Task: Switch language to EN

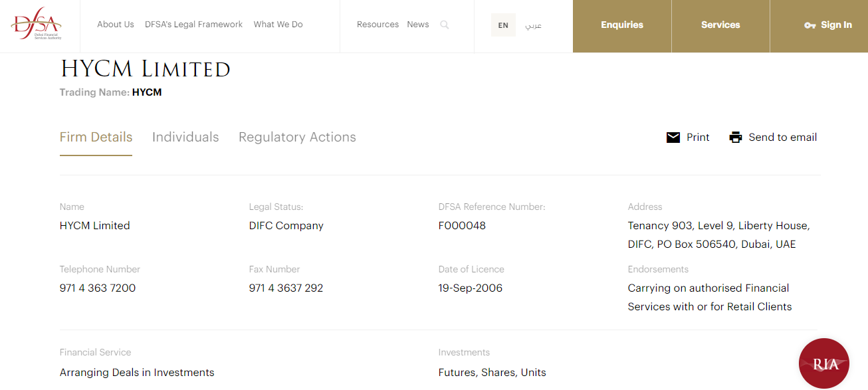Action: pos(503,25)
